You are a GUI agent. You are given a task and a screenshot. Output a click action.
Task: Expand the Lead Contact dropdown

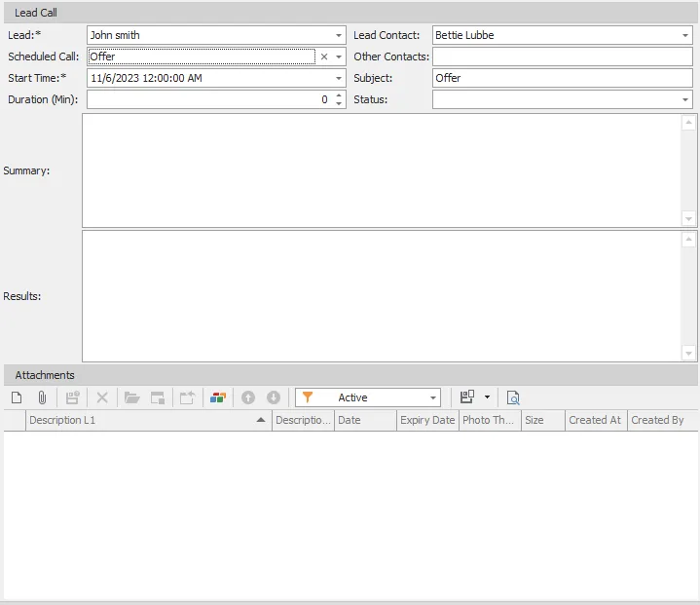pos(685,35)
